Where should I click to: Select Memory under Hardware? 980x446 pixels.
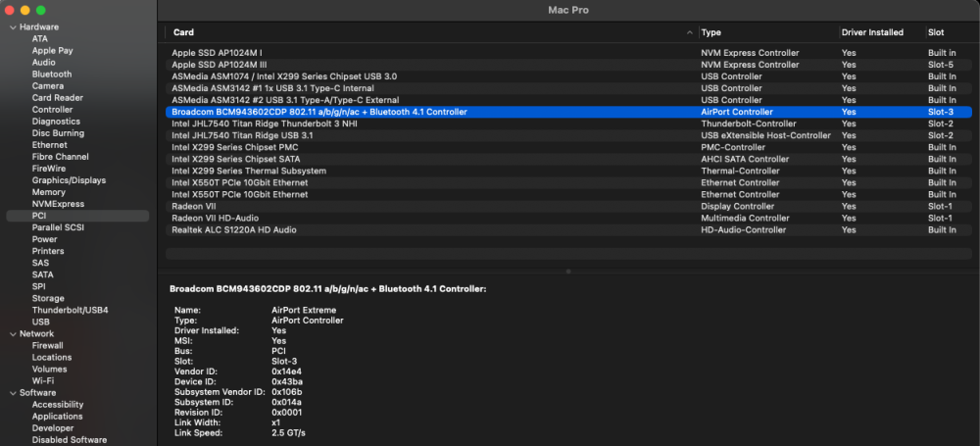pos(49,193)
